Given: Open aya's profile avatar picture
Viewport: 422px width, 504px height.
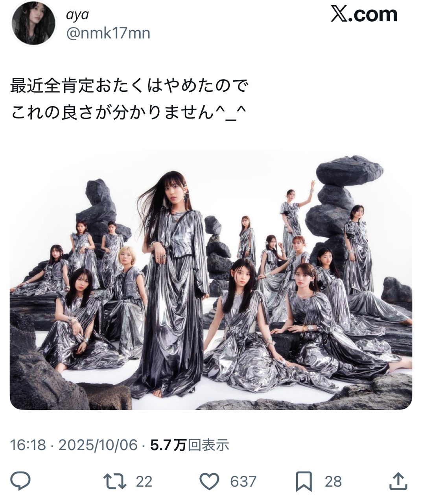Looking at the screenshot, I should point(33,24).
